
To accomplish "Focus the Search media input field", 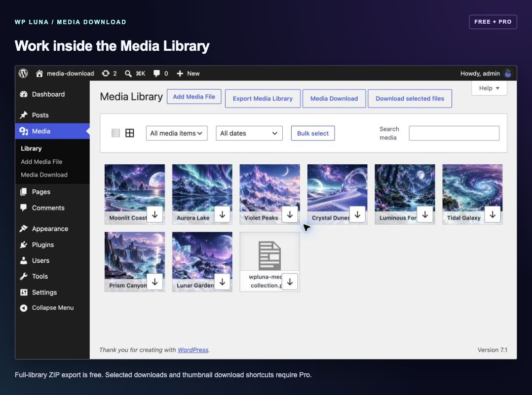I will (454, 133).
